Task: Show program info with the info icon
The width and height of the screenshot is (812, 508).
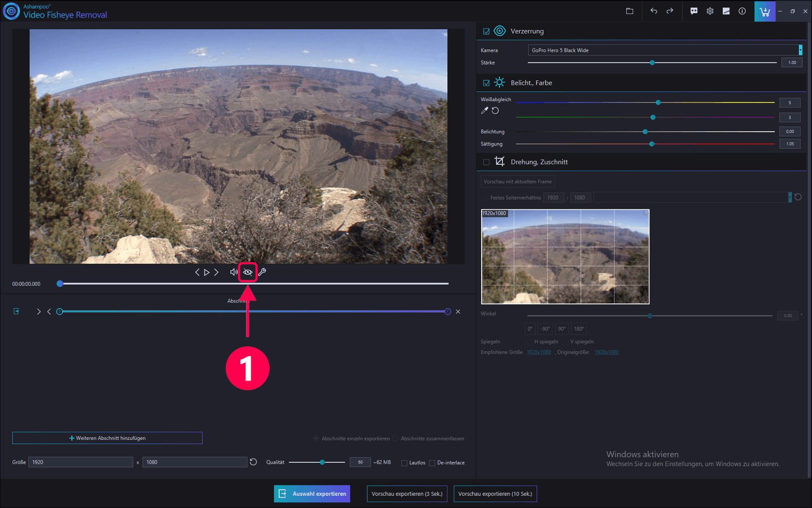Action: click(x=742, y=11)
